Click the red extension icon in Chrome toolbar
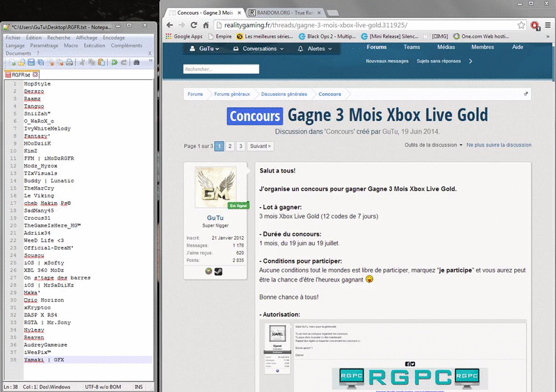The image size is (556, 392). tap(535, 26)
